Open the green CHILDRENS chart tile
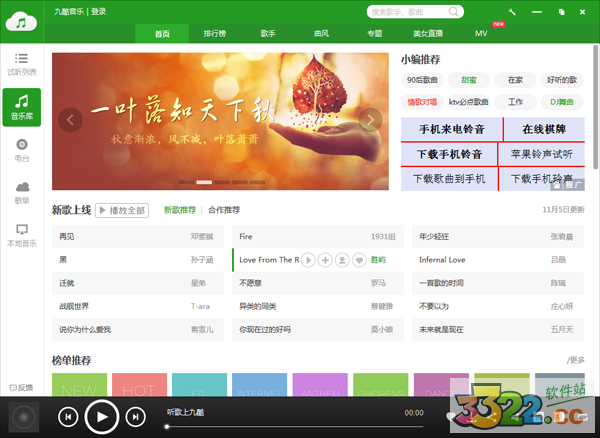600x438 pixels. pos(380,385)
